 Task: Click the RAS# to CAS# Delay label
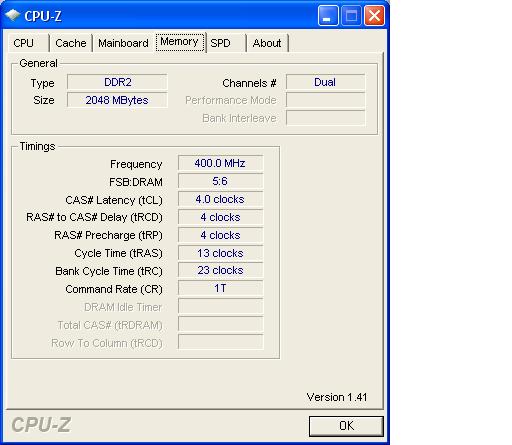pos(94,217)
